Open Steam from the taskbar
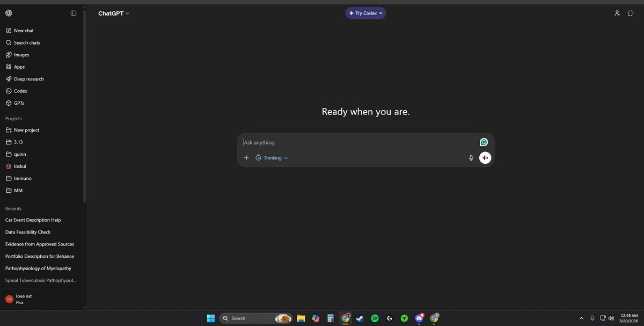This screenshot has width=644, height=326. pyautogui.click(x=360, y=318)
